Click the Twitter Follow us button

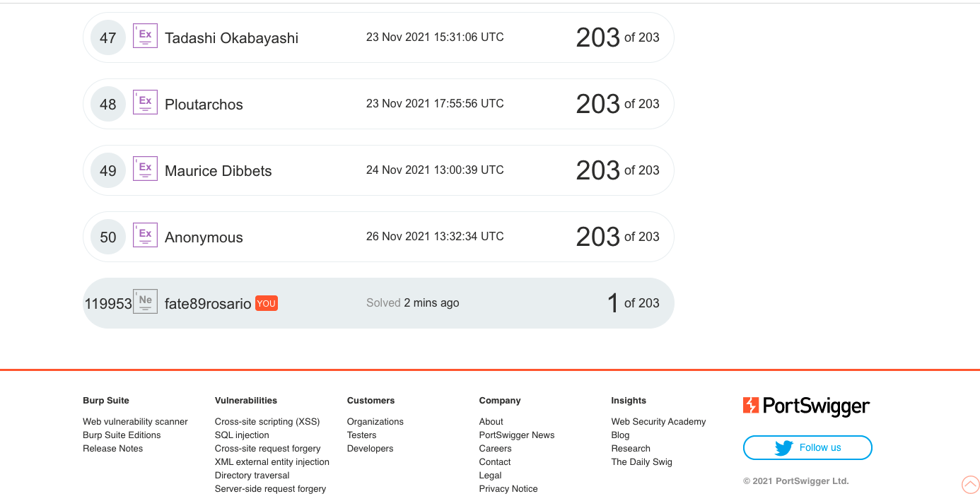[x=807, y=447]
